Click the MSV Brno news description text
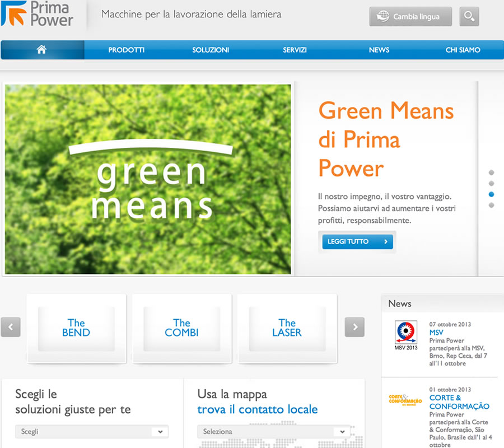This screenshot has width=504, height=448. coord(458,352)
